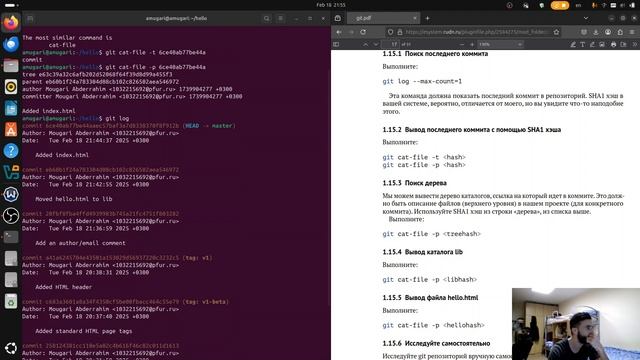Screen dimensions: 640x360
Task: Click the 'Moved hello.html to lib' commit message
Action: pyautogui.click(x=73, y=199)
